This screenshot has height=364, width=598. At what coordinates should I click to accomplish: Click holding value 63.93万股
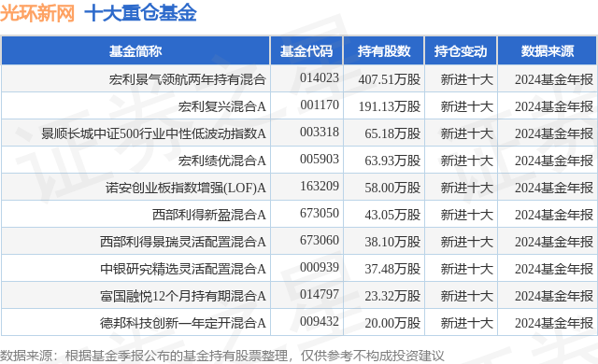point(392,161)
